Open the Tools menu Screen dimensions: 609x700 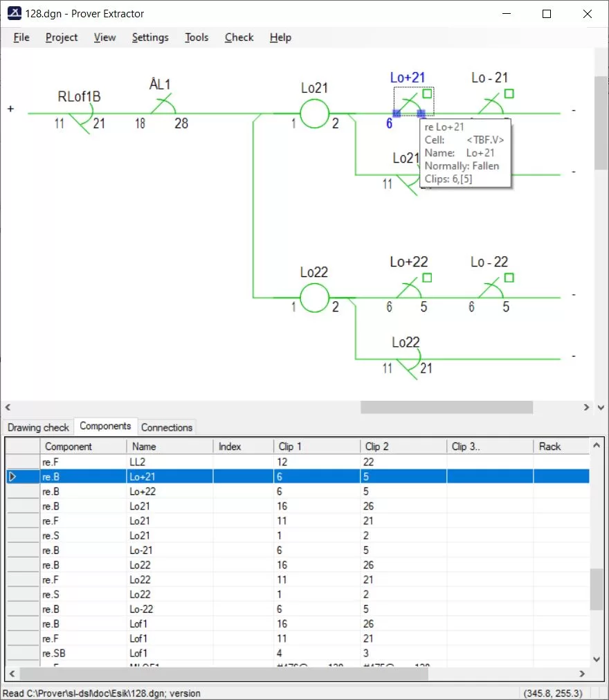pyautogui.click(x=197, y=37)
